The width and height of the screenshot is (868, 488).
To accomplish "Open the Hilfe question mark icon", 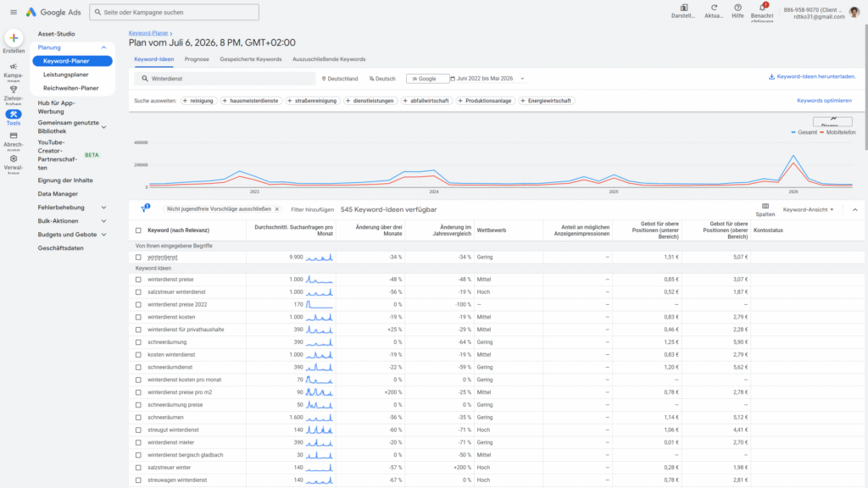I will pos(738,8).
